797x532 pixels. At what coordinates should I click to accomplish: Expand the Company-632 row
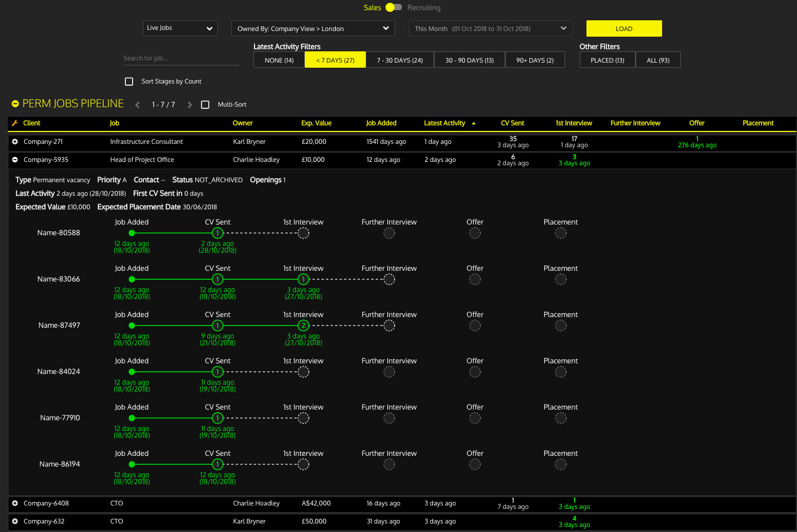(15, 521)
